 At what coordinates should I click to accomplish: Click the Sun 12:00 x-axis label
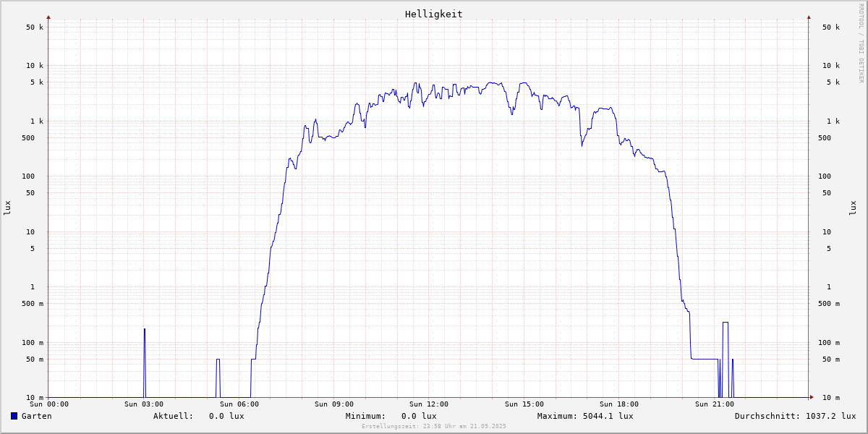[429, 404]
